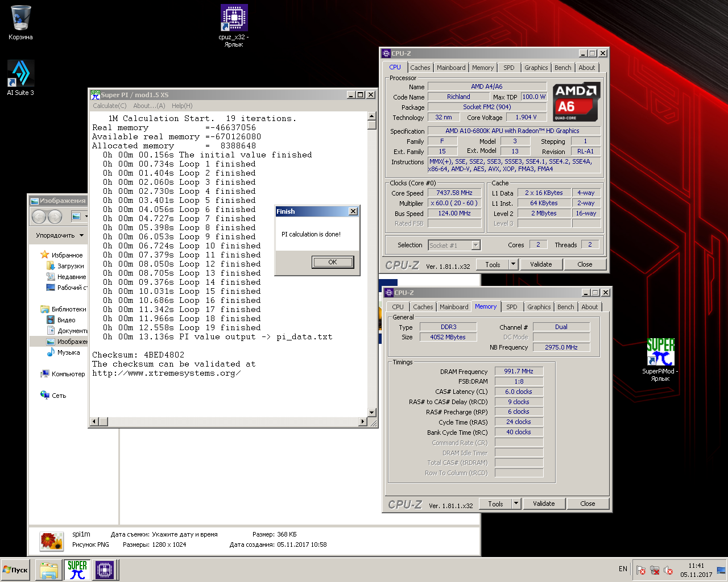Switch to SPD tab in lower CPU-Z
Screen dimensions: 728x582
[x=512, y=307]
